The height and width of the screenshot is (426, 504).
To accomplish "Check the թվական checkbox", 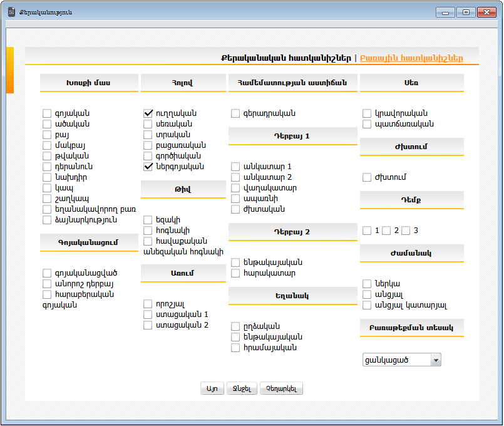I will click(47, 156).
